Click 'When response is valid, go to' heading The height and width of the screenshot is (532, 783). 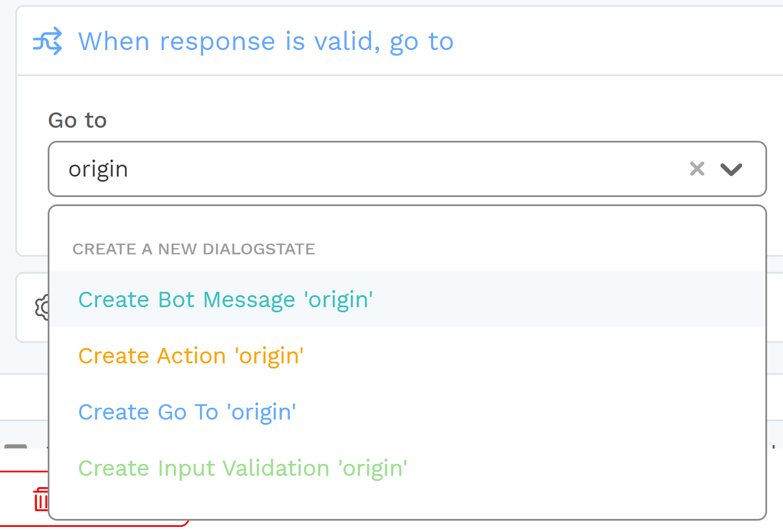(266, 41)
